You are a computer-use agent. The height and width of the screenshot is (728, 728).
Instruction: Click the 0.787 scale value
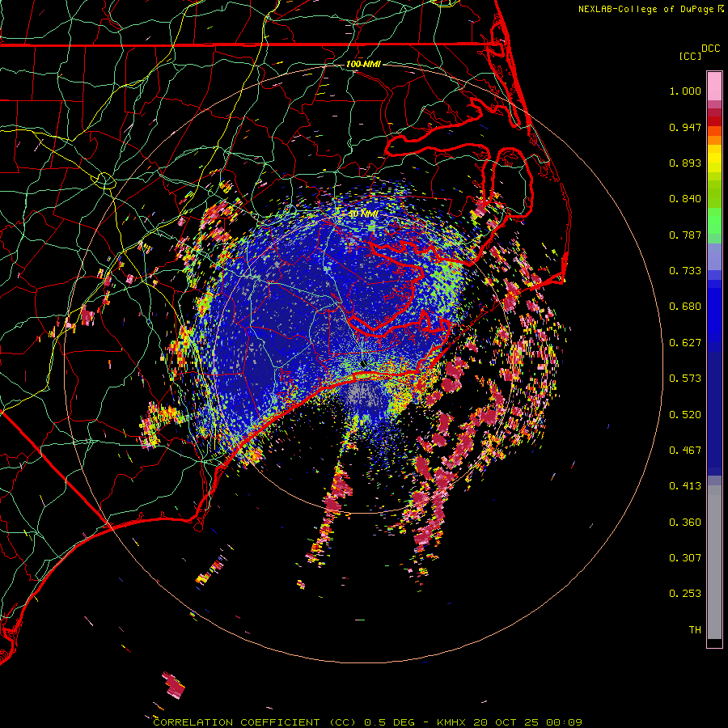(x=685, y=235)
